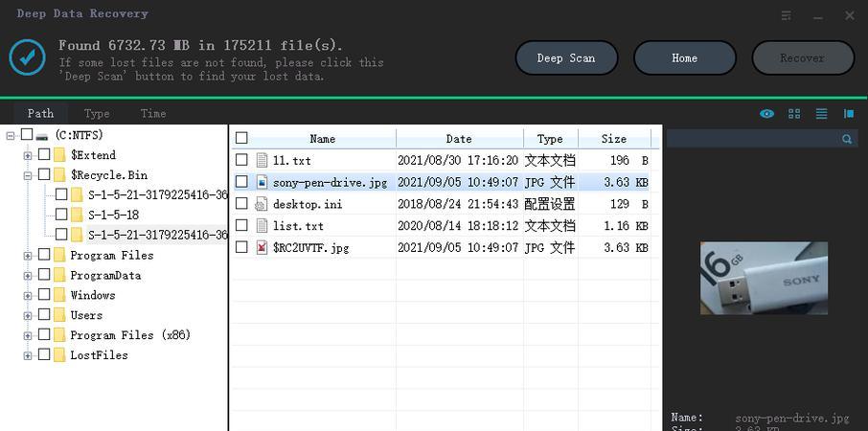Image resolution: width=868 pixels, height=431 pixels.
Task: Expand the Program Files folder node
Action: click(28, 256)
